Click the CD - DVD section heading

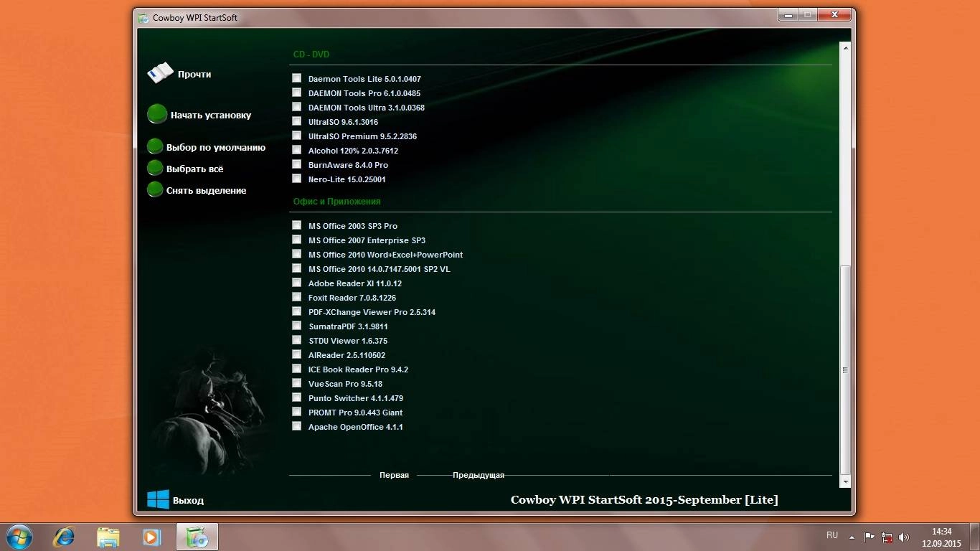[x=311, y=55]
